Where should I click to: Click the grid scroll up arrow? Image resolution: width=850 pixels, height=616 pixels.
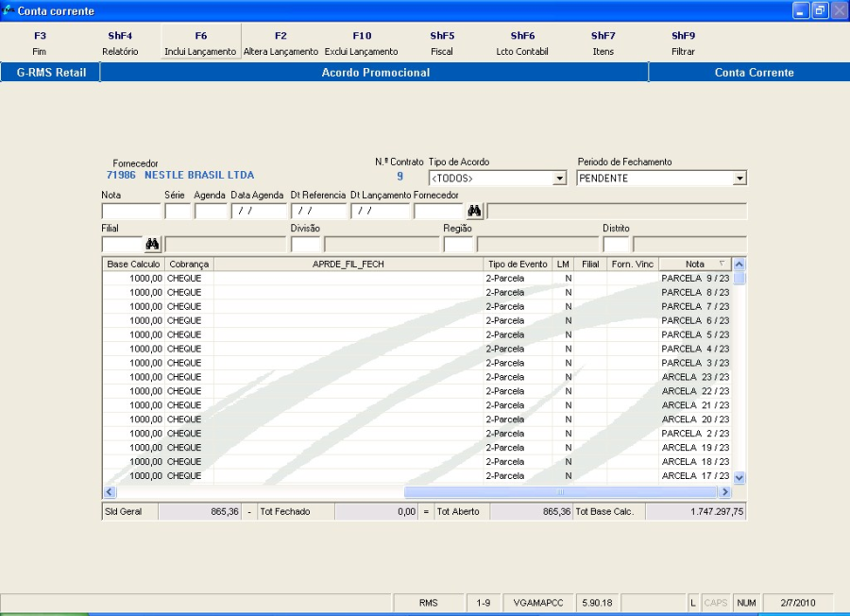click(x=739, y=265)
